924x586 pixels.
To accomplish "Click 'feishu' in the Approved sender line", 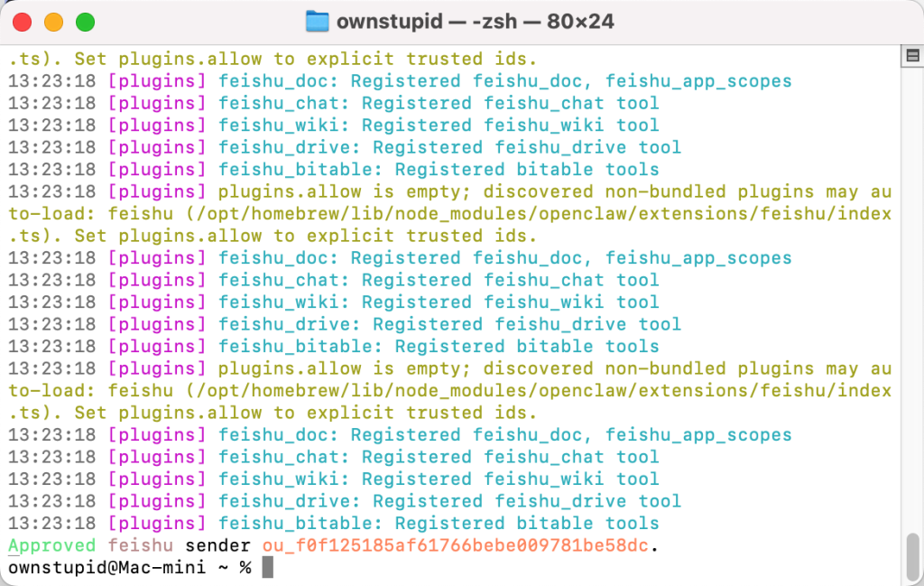I will point(140,545).
